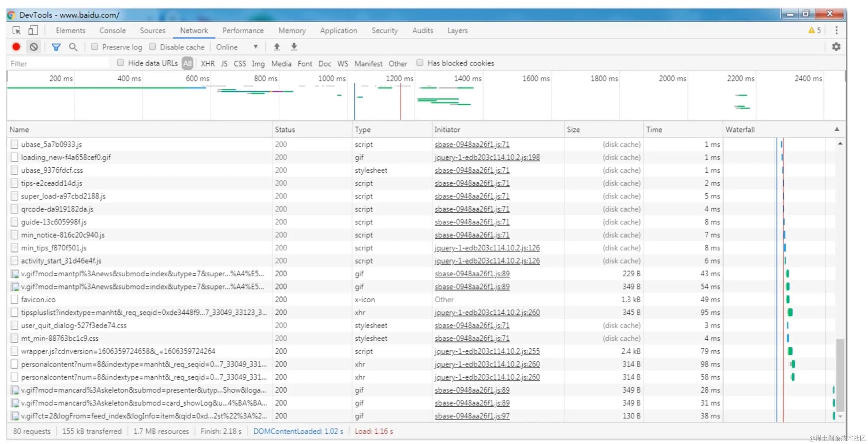Filter requests by JS
The width and height of the screenshot is (868, 444).
pos(224,64)
